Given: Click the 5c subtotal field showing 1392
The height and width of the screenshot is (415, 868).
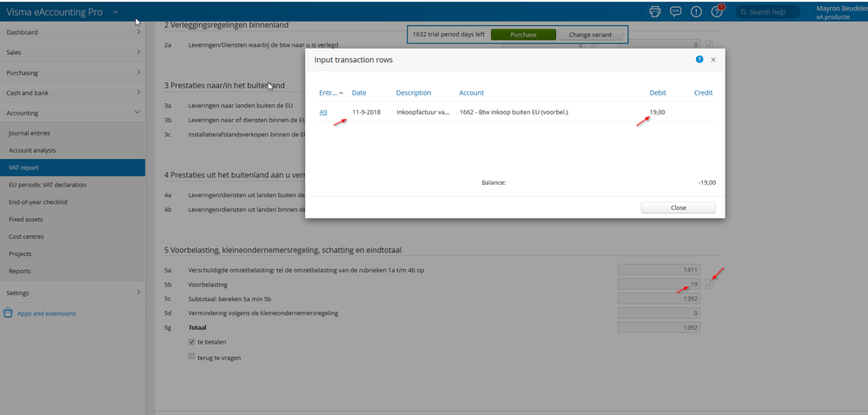Looking at the screenshot, I should [659, 299].
